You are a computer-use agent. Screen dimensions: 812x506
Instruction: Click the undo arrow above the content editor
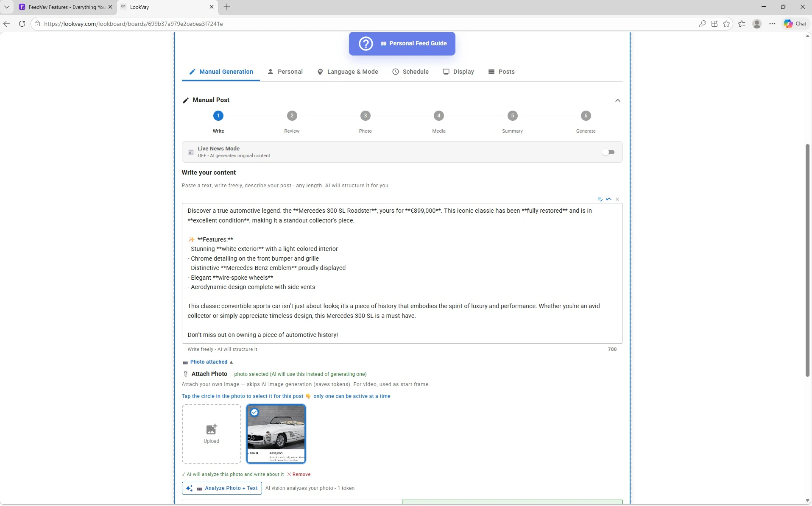pos(609,199)
